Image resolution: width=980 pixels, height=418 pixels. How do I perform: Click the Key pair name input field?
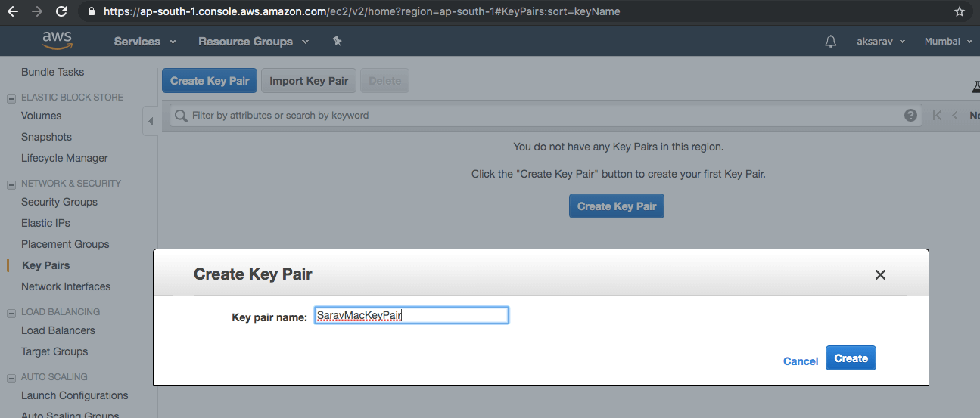coord(412,315)
